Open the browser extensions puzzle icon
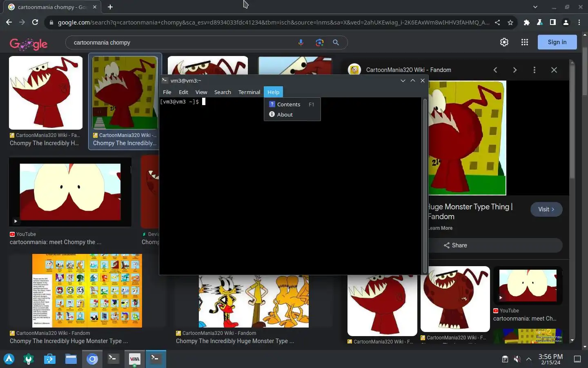588x368 pixels. point(527,22)
